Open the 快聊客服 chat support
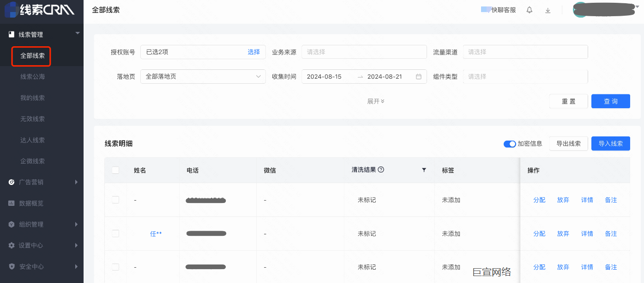Image resolution: width=644 pixels, height=283 pixels. point(499,10)
